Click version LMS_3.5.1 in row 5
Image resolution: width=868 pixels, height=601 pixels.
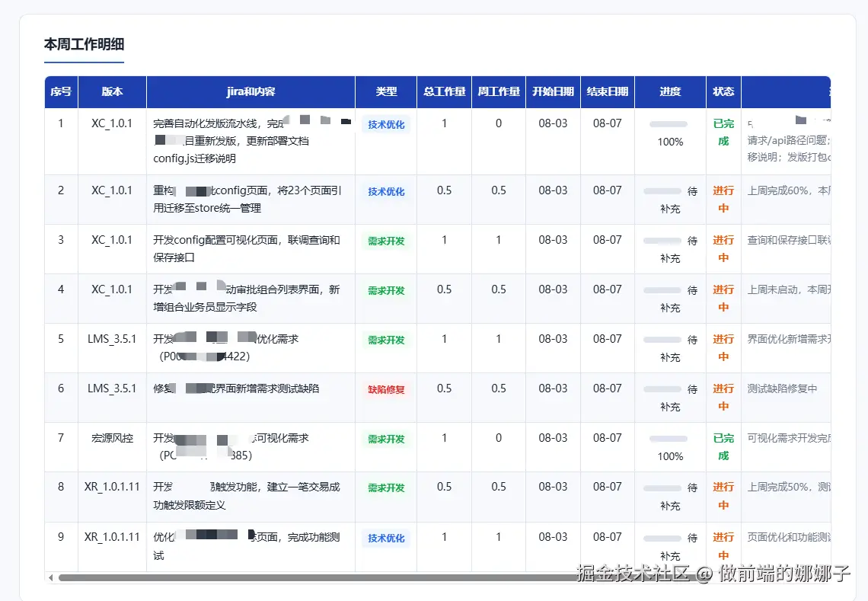112,338
